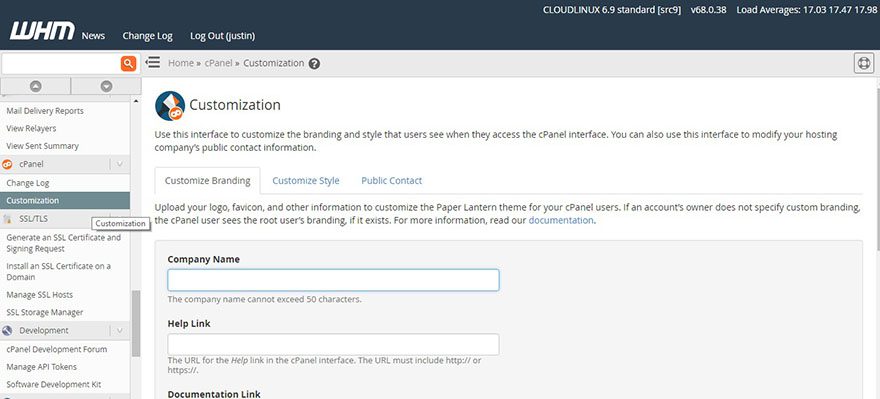Switch to the Customize Branding tab
The image size is (880, 399).
click(208, 181)
